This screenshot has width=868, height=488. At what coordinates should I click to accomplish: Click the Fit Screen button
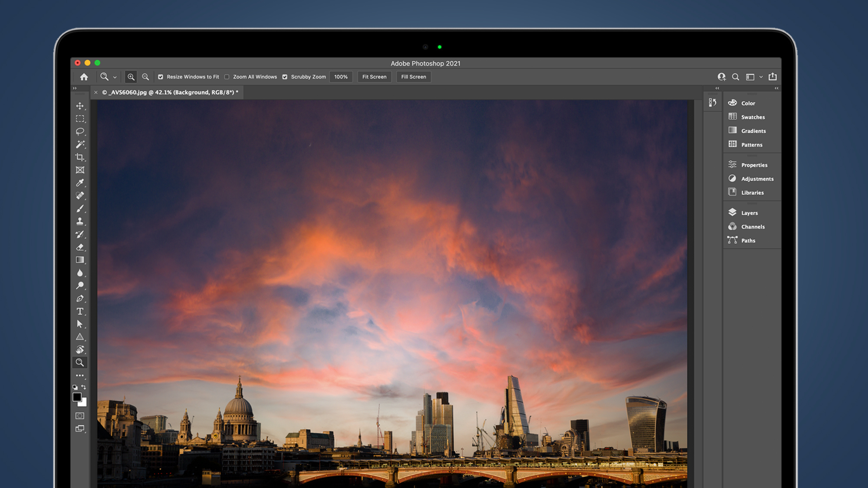tap(374, 77)
